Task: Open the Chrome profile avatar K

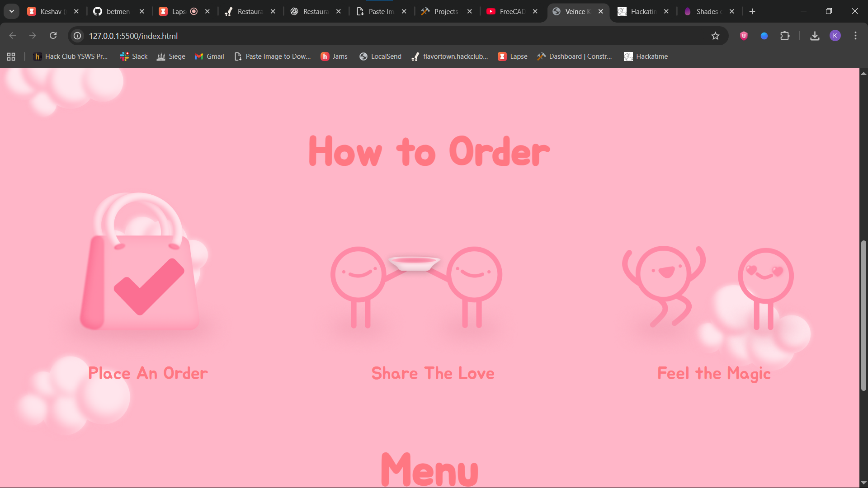Action: 835,36
